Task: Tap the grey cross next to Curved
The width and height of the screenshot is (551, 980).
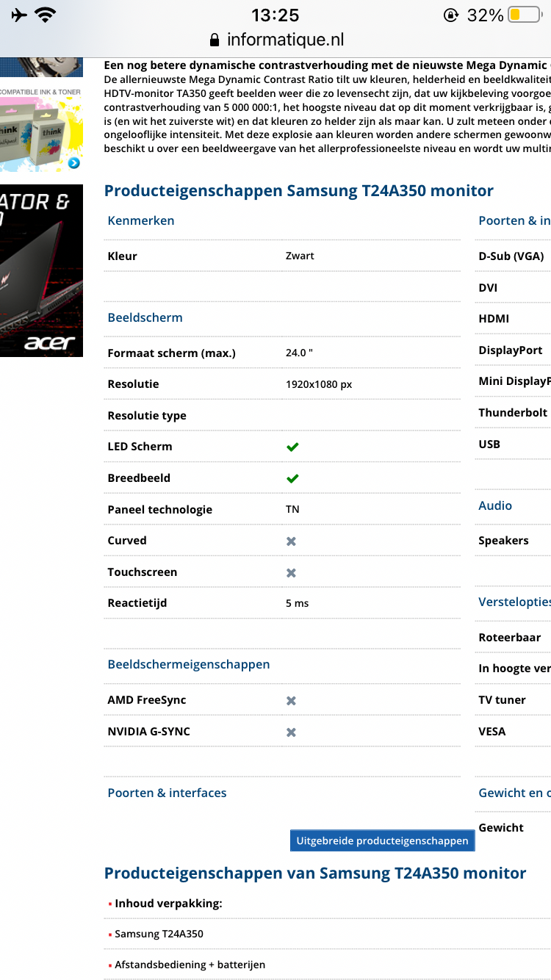Action: pos(291,541)
